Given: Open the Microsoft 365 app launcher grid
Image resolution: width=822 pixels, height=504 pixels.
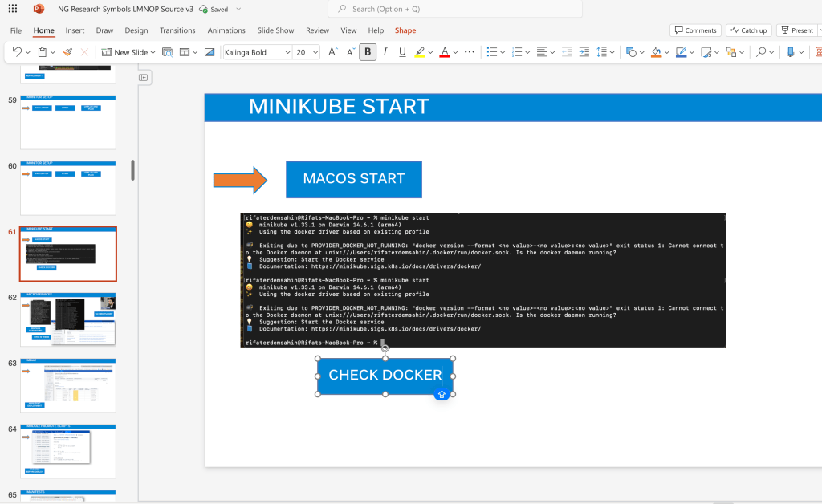Looking at the screenshot, I should (13, 9).
